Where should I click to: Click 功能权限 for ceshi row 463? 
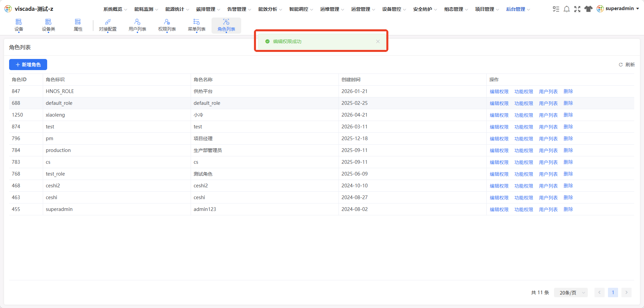[524, 198]
